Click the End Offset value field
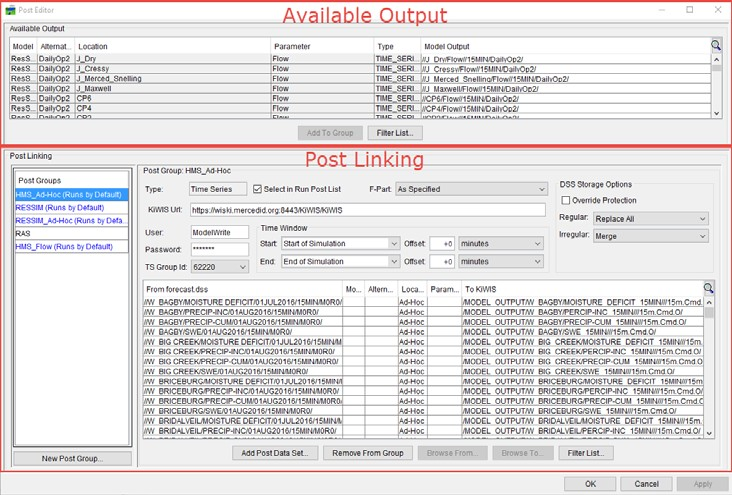The image size is (732, 495). coord(442,262)
